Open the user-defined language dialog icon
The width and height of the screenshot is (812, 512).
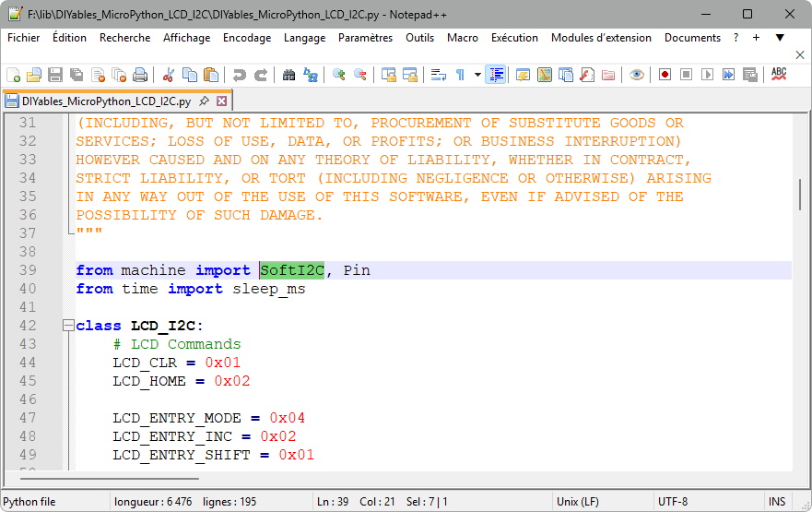tap(523, 75)
